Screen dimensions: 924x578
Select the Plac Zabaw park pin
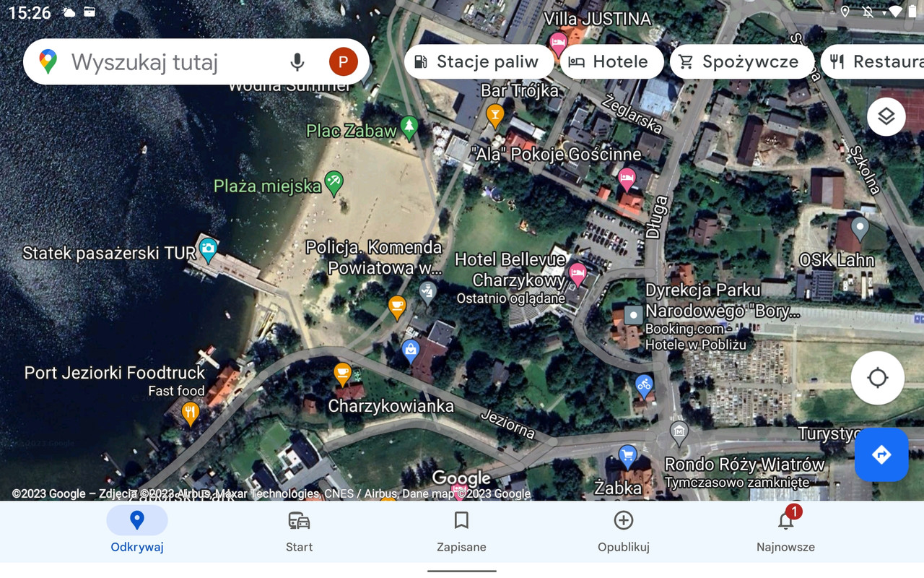coord(409,128)
